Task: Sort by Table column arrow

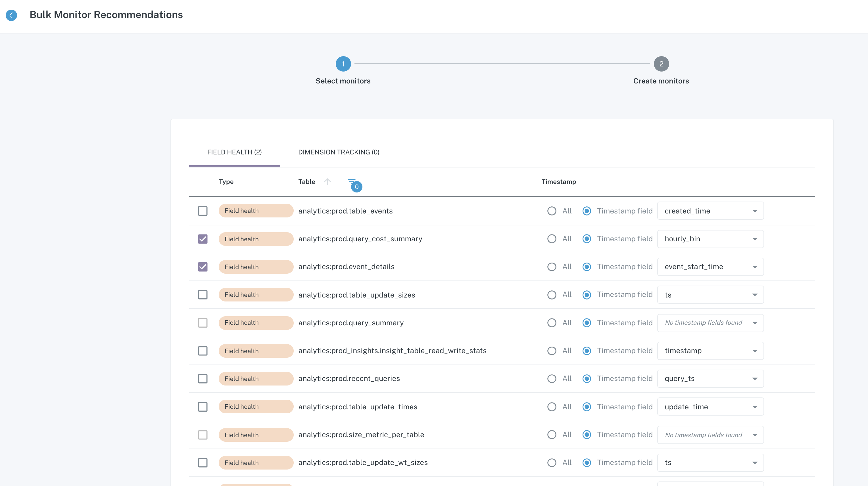Action: 327,181
